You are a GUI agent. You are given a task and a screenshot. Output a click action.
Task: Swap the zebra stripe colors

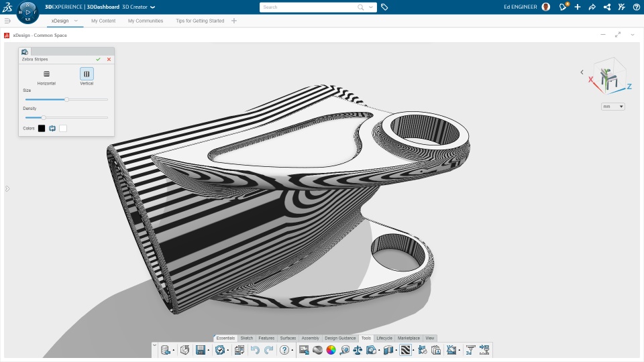point(52,128)
